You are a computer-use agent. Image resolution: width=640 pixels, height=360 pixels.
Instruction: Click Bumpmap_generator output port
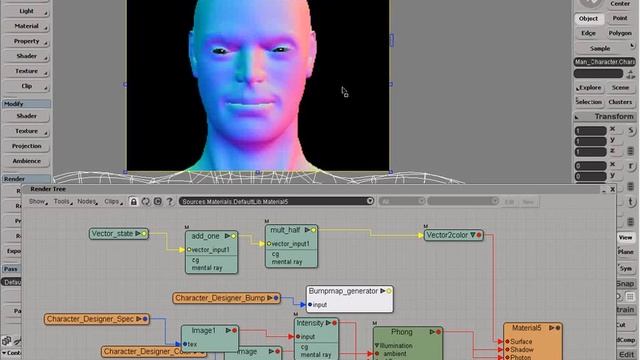389,291
